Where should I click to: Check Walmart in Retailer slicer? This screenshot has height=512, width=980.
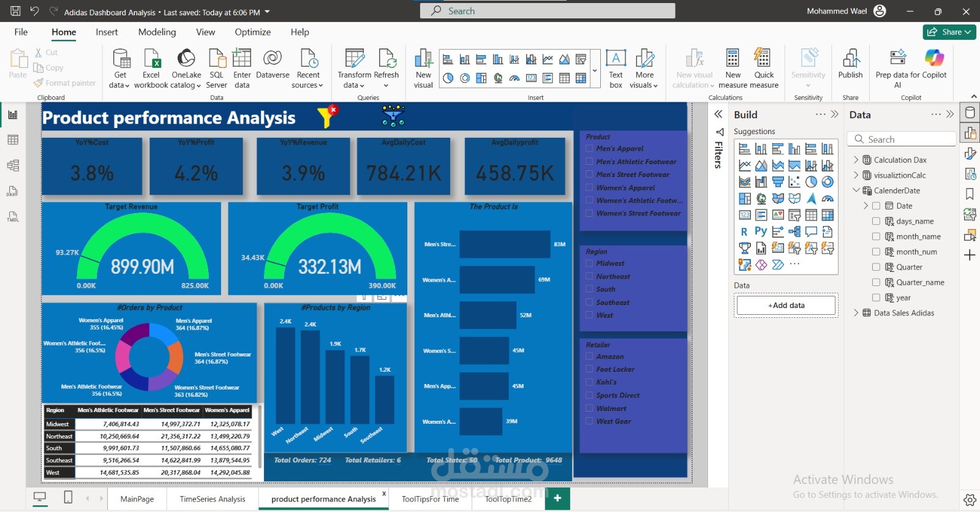pos(589,408)
